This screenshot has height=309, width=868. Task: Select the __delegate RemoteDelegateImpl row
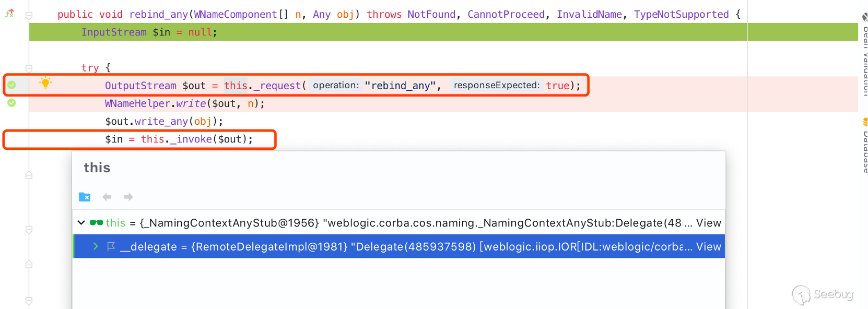point(399,246)
